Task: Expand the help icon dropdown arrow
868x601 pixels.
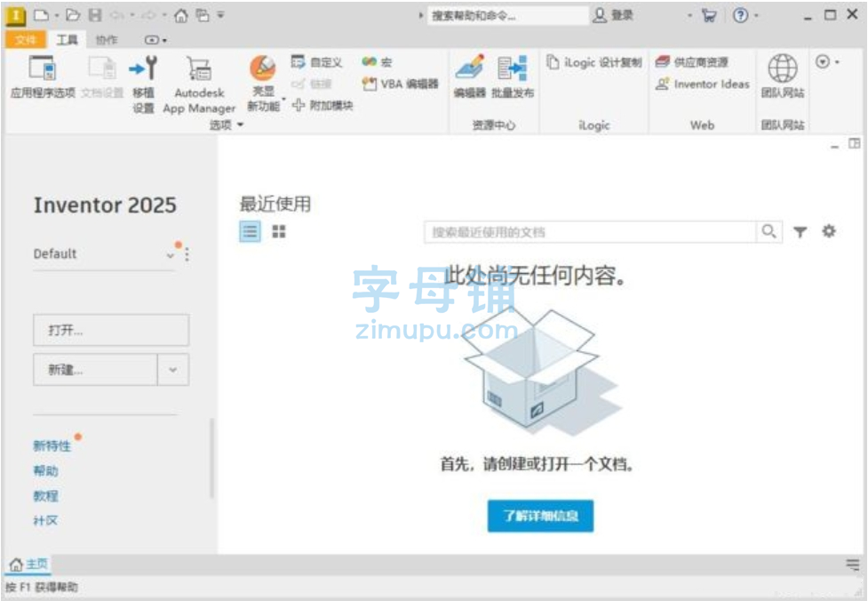Action: (x=756, y=15)
